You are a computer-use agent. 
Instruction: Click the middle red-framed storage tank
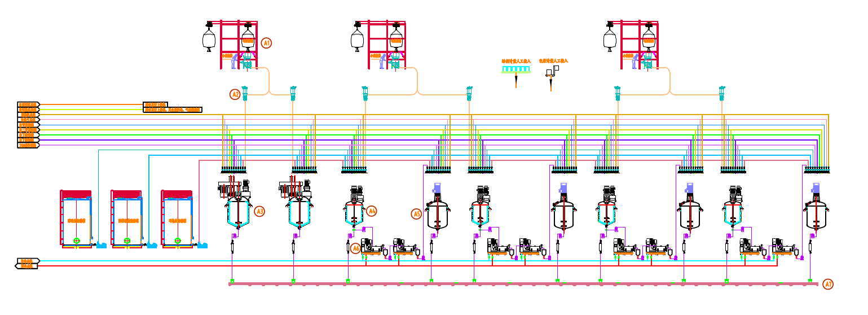tap(126, 218)
